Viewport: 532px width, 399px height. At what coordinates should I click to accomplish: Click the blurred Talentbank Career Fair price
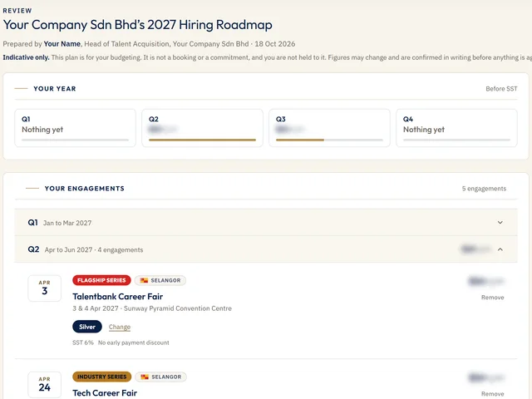486,281
